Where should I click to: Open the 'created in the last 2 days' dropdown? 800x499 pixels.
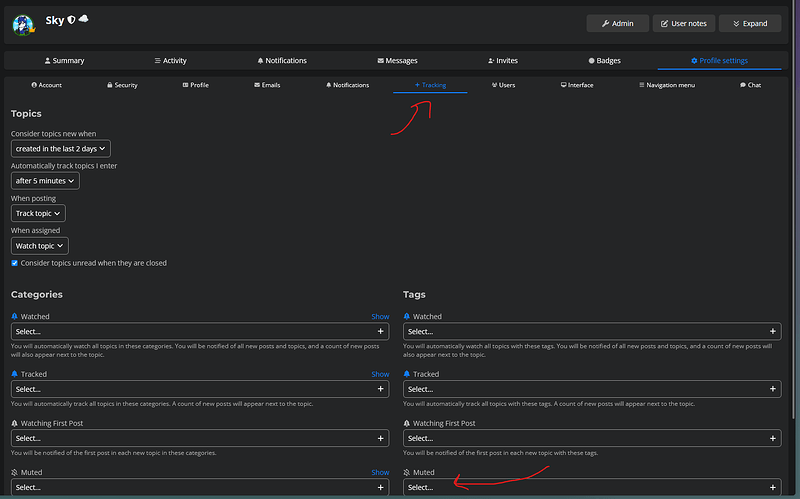pyautogui.click(x=61, y=148)
